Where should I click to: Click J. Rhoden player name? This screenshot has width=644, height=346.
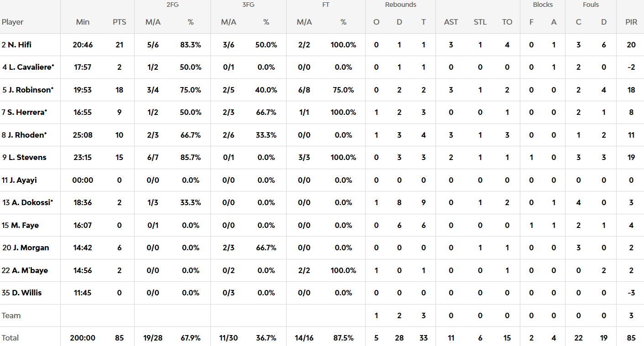coord(27,135)
